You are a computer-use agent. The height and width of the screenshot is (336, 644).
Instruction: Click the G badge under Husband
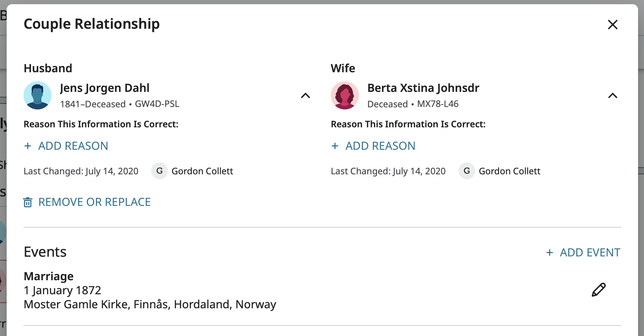(159, 171)
